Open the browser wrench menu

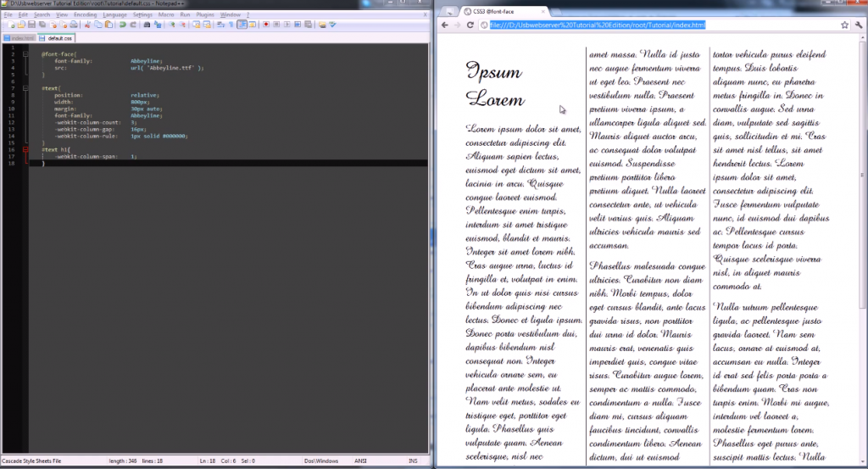click(x=858, y=25)
